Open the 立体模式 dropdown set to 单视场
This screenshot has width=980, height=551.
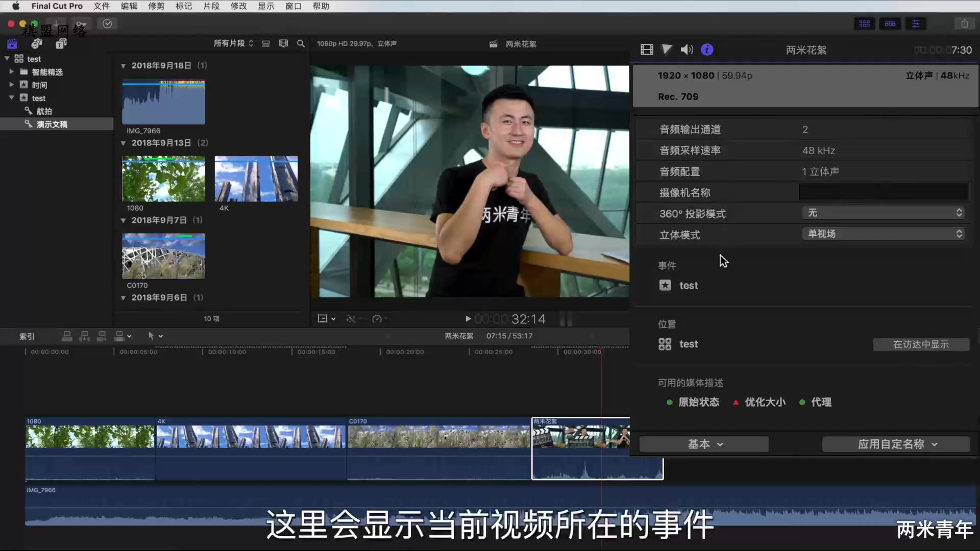[x=883, y=234]
